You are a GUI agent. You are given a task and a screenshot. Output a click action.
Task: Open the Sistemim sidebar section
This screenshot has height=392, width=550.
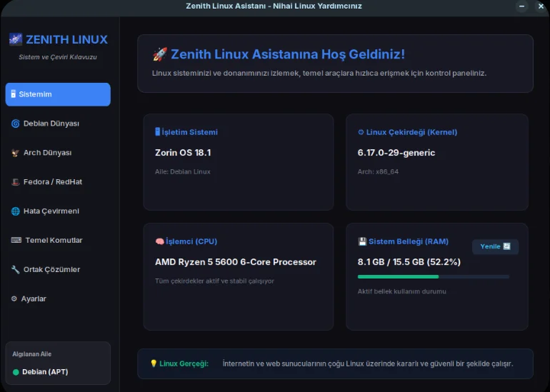click(58, 94)
